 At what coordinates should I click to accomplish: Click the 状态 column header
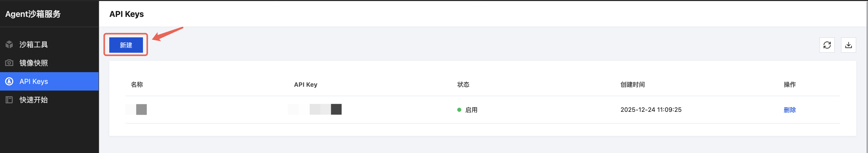click(463, 84)
